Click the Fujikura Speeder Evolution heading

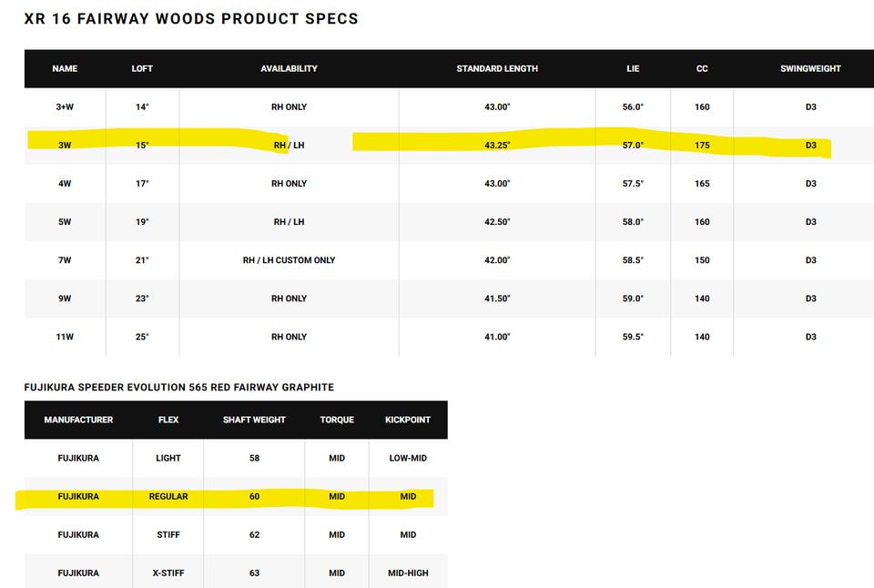(179, 388)
